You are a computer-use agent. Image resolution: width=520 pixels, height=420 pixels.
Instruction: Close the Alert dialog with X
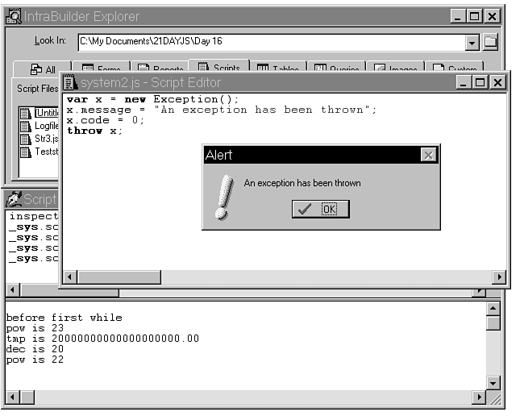coord(428,155)
